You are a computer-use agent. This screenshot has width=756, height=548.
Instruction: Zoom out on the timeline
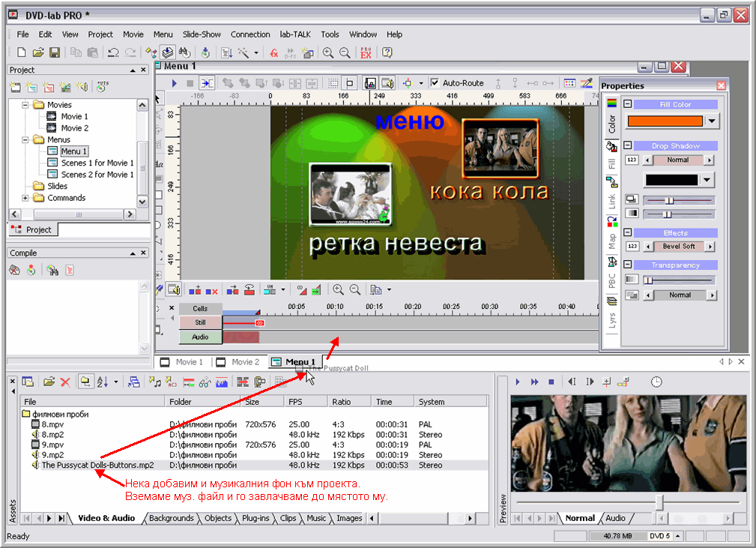click(x=355, y=290)
